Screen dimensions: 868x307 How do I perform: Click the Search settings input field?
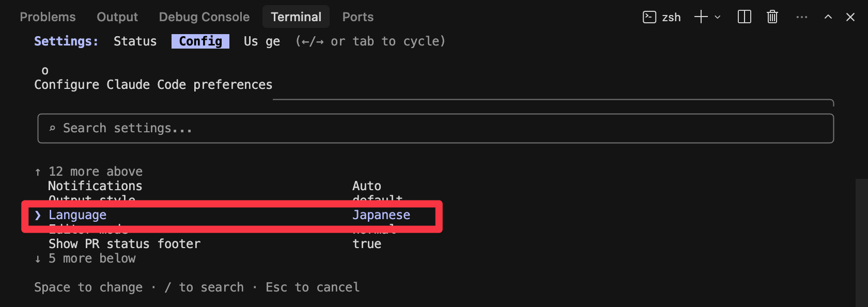pyautogui.click(x=435, y=128)
